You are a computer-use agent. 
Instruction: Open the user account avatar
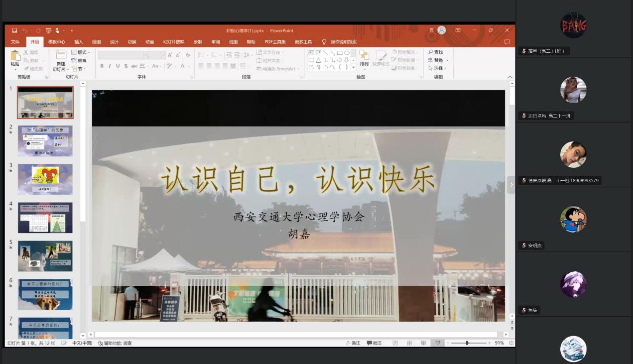coord(442,30)
